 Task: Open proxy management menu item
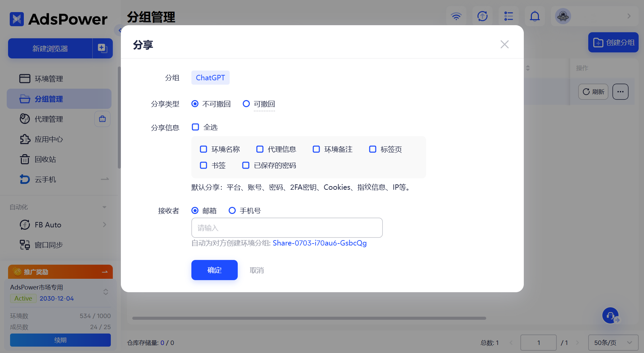[x=50, y=119]
